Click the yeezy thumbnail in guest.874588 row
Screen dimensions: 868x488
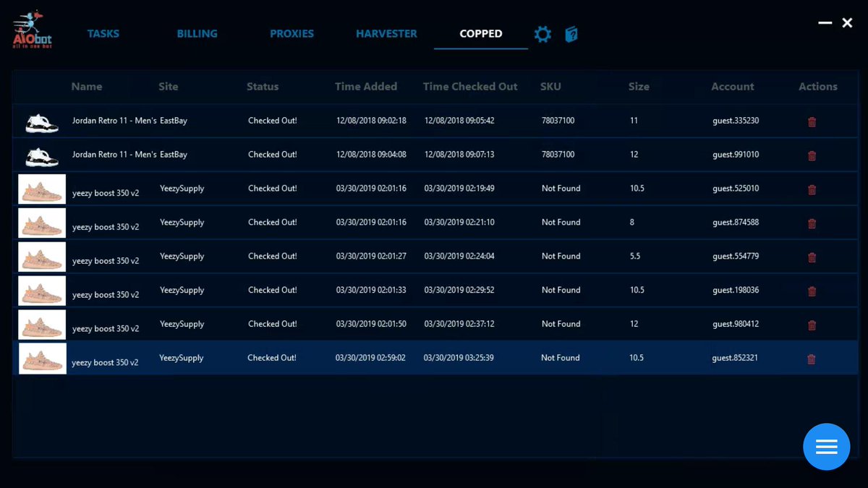(x=42, y=223)
